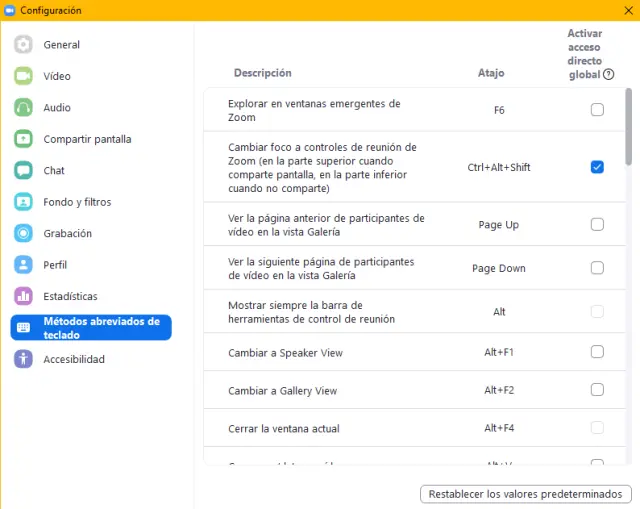Click the Page Down shortcut field

click(x=499, y=268)
